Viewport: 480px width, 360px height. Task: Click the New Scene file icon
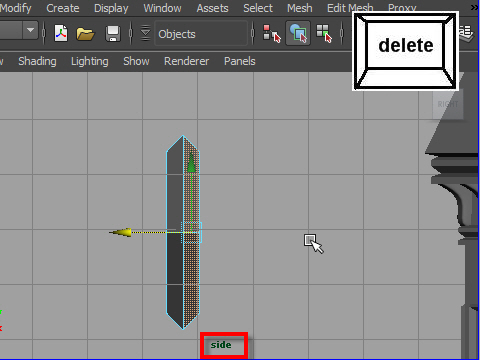(x=61, y=33)
